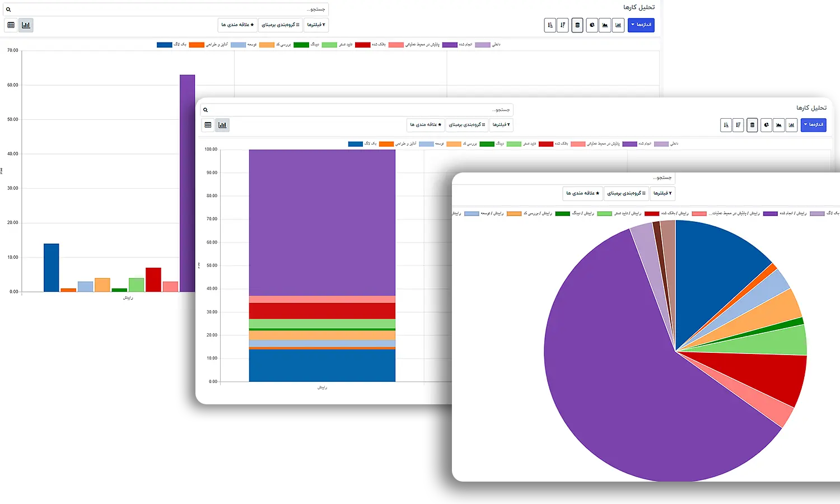Click 'اندازه‌ها' button in the middle stacked-chart window
Screen dimensions: 840x504
(x=813, y=125)
